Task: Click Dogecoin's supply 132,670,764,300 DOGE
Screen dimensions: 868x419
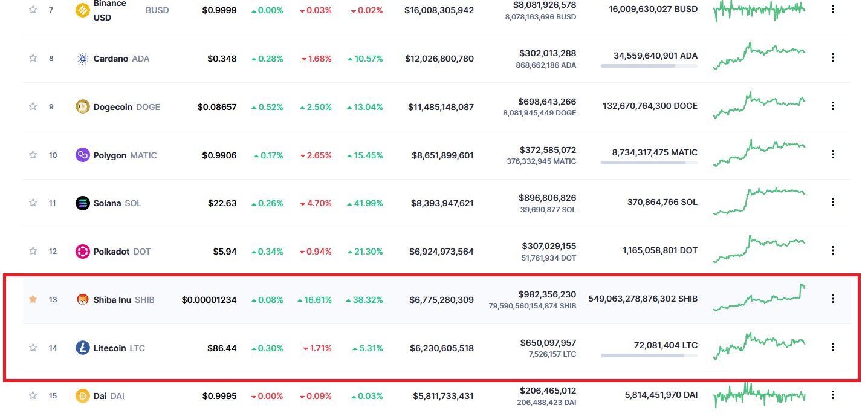Action: click(x=650, y=106)
